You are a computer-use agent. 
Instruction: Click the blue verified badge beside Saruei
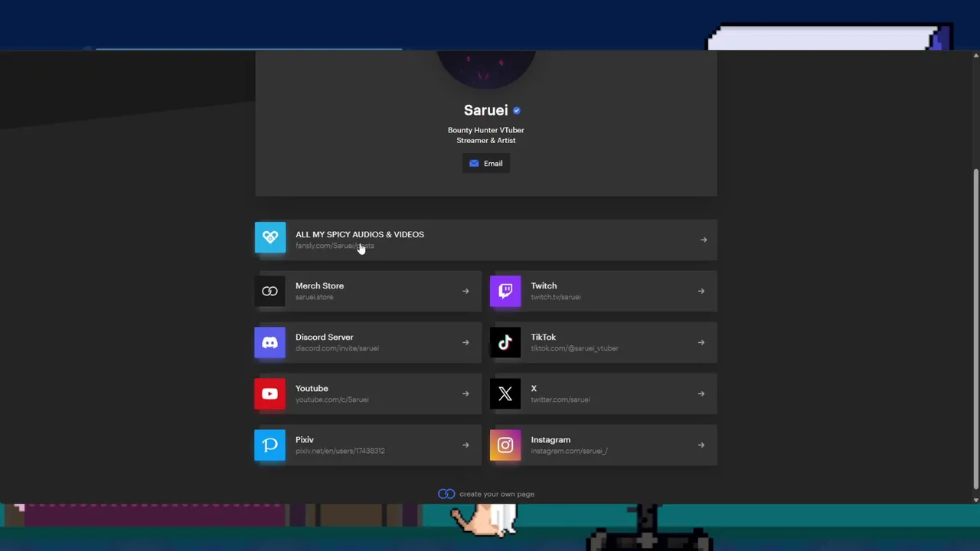516,110
